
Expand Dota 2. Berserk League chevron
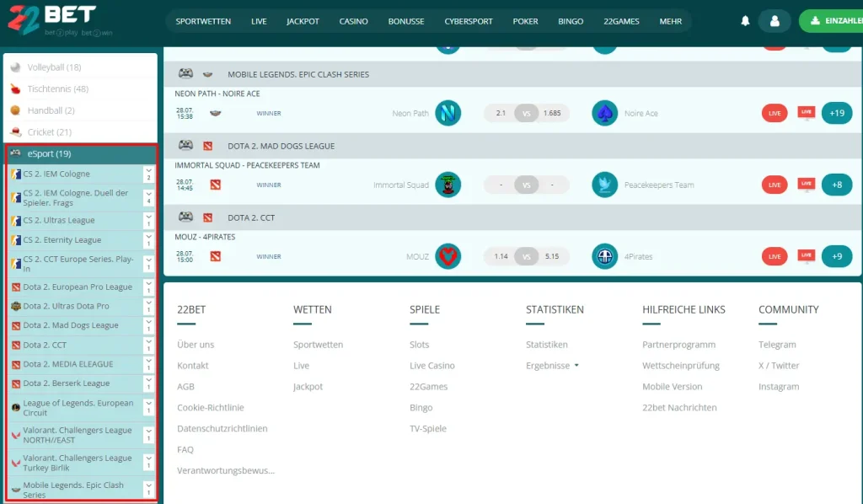[148, 383]
